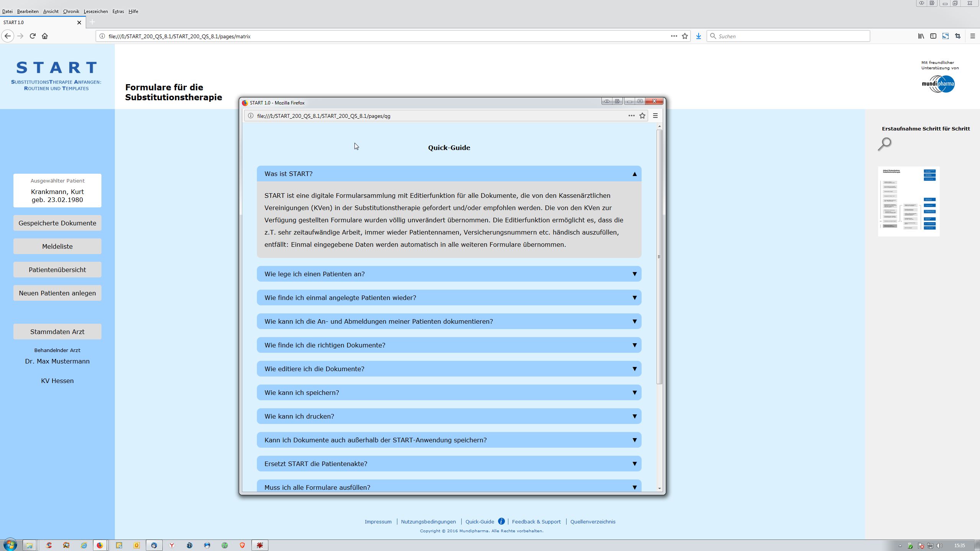
Task: Expand 'Wie finde ich die richtigen Dokumente?'
Action: (449, 345)
